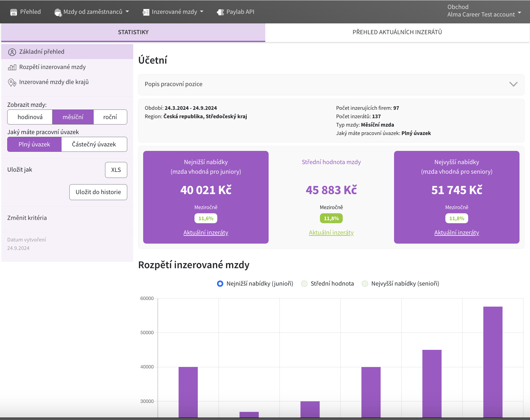
Task: Click Uložit do historie button
Action: click(x=98, y=192)
